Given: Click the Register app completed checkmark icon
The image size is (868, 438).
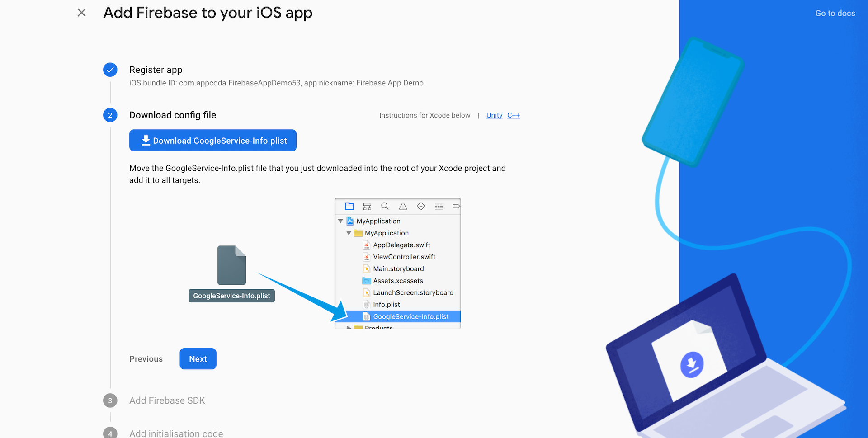Looking at the screenshot, I should coord(110,70).
